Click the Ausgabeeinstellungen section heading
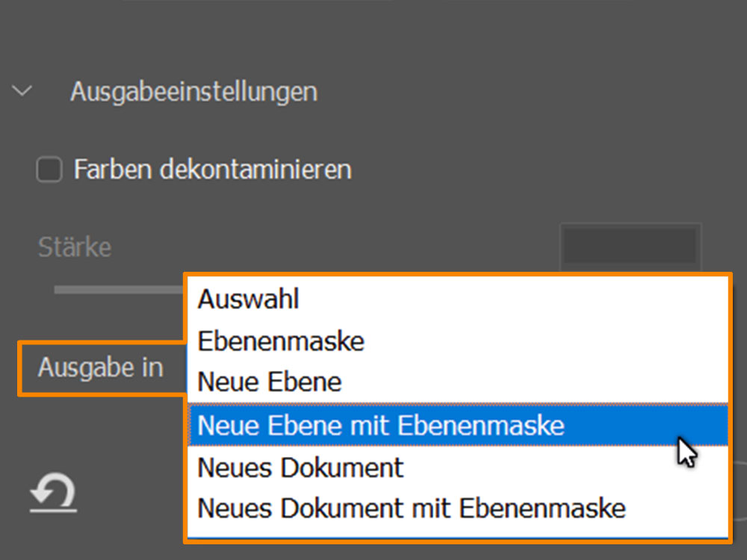This screenshot has height=560, width=747. click(193, 91)
